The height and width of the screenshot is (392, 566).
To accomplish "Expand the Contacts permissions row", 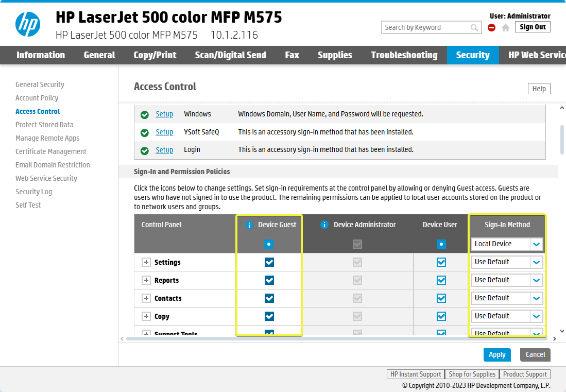I will point(146,298).
